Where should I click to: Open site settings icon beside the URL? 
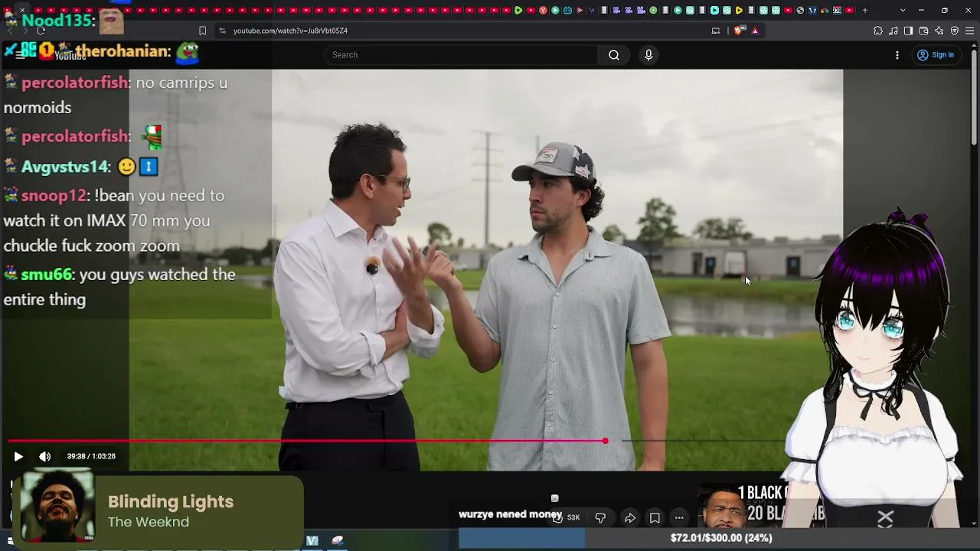click(222, 31)
